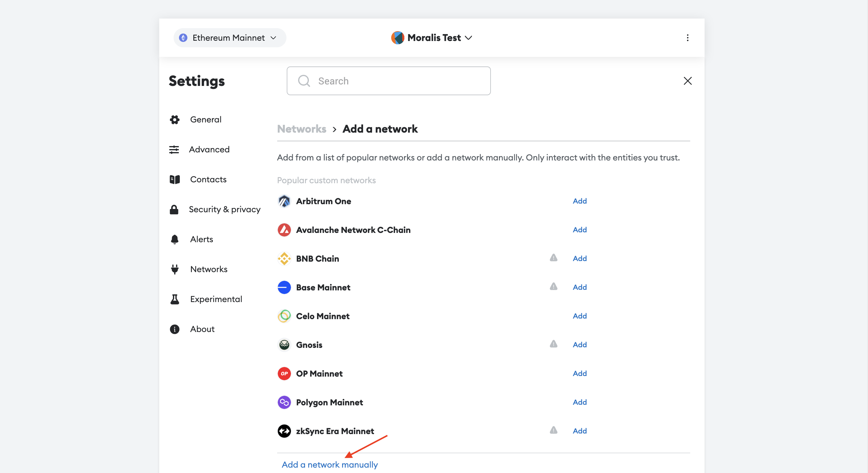868x473 pixels.
Task: Expand the Moralis Test account selector
Action: point(432,38)
